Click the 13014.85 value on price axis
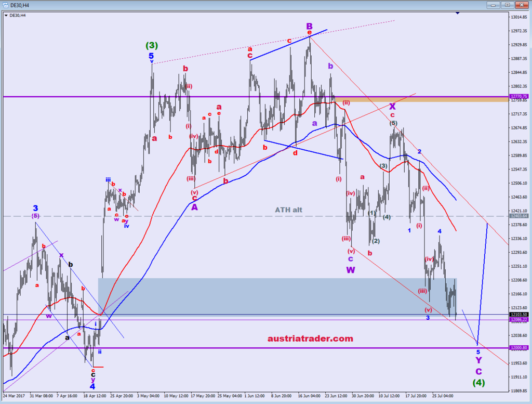Screen dimensions: 532x404 pyautogui.click(x=519, y=17)
